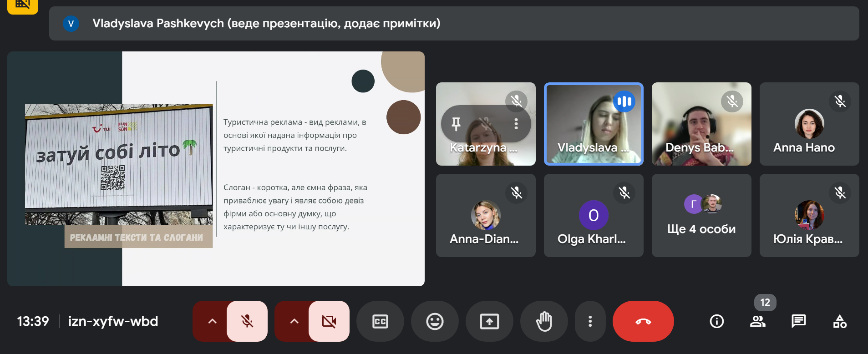
Task: Toggle closed captions
Action: (380, 321)
